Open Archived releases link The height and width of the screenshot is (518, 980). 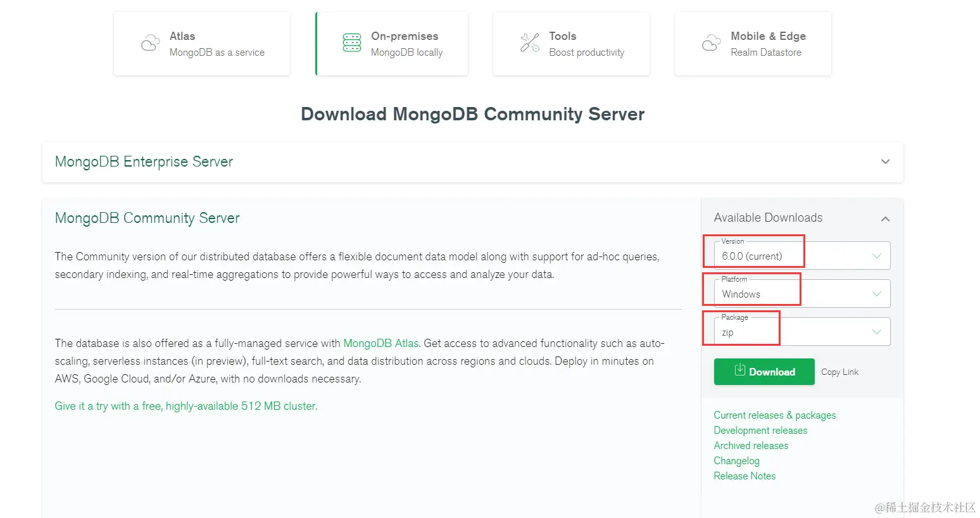pyautogui.click(x=751, y=446)
